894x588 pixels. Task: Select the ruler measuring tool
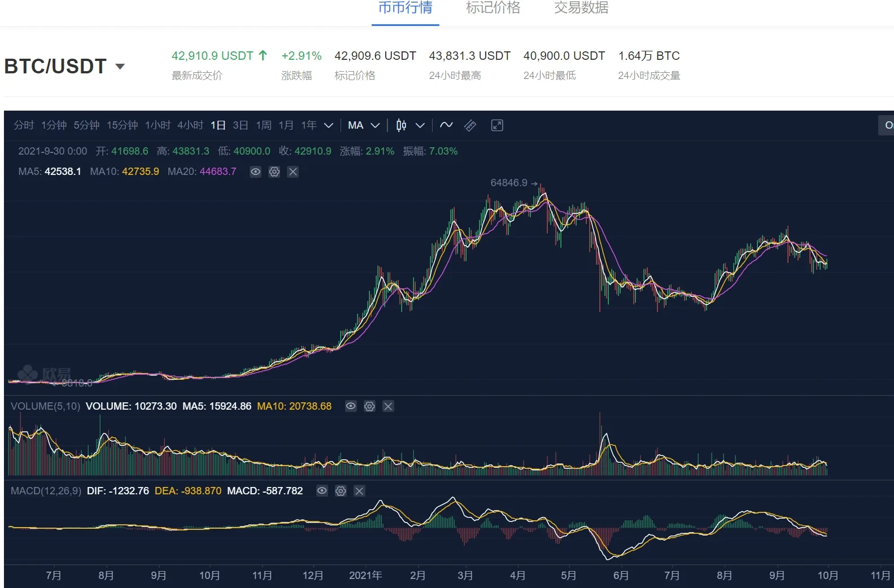470,125
